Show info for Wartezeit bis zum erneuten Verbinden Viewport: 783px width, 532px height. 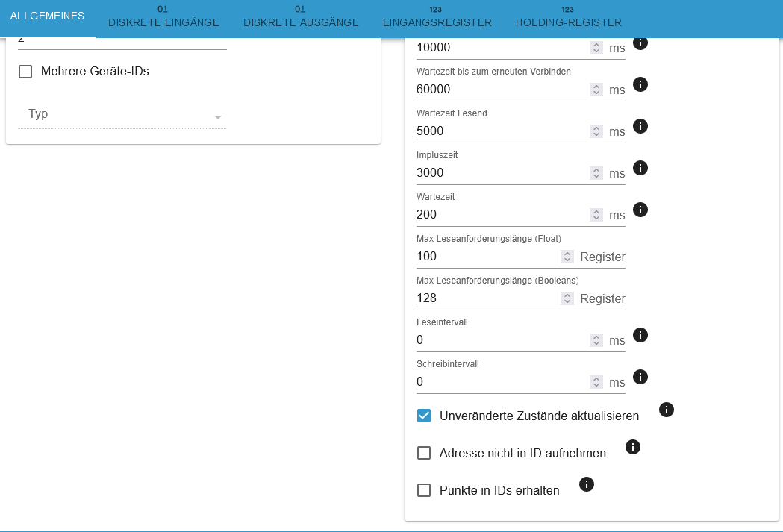(x=640, y=84)
